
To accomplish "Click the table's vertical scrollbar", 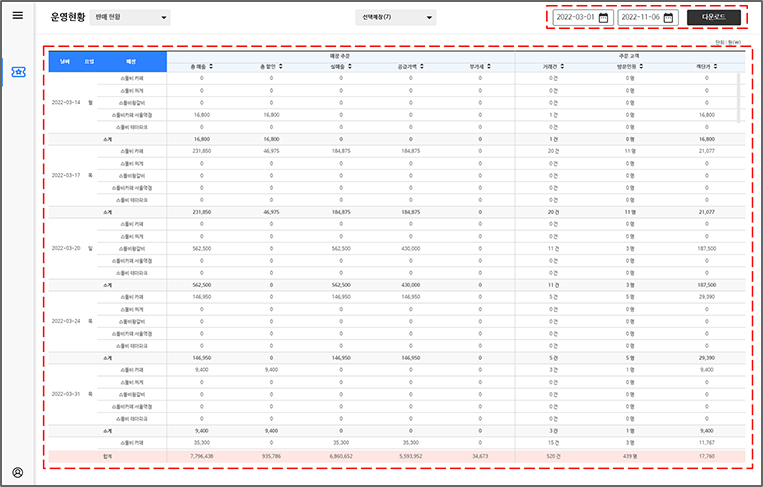I will [739, 90].
